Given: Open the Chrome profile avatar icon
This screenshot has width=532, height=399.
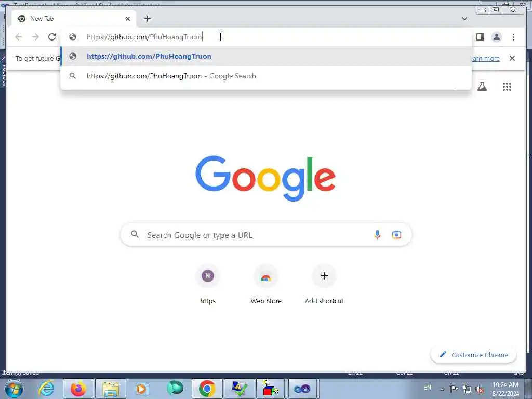Looking at the screenshot, I should tap(496, 37).
